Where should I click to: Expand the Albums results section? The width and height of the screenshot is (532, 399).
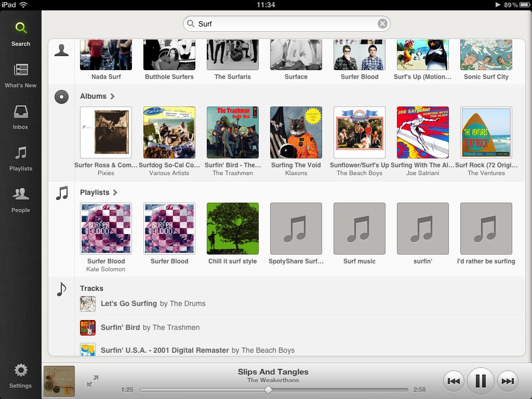(x=99, y=96)
